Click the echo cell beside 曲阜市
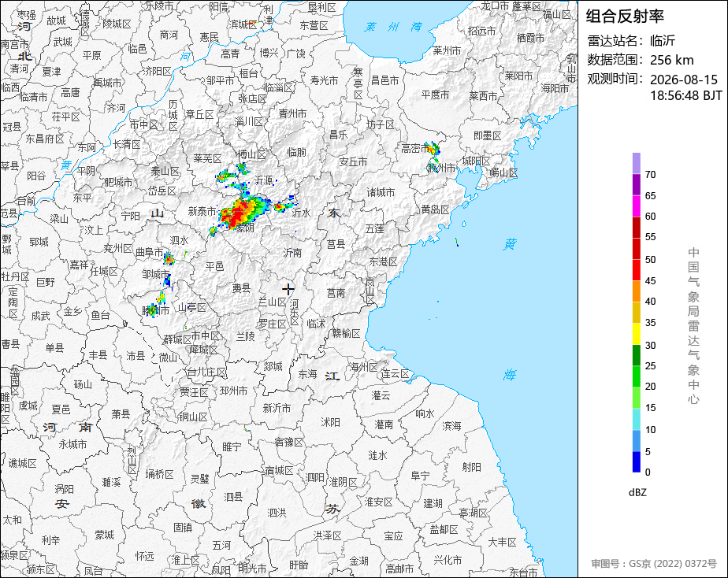The image size is (728, 578). coord(169,258)
